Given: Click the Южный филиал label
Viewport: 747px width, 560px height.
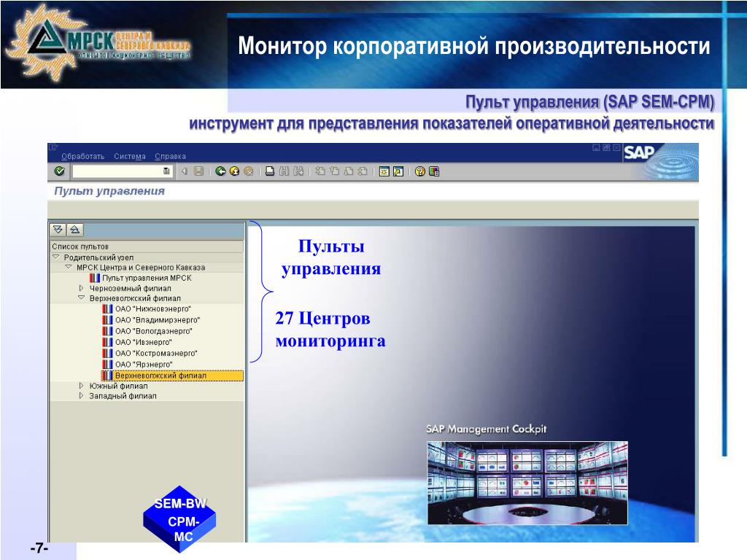Looking at the screenshot, I should point(119,386).
